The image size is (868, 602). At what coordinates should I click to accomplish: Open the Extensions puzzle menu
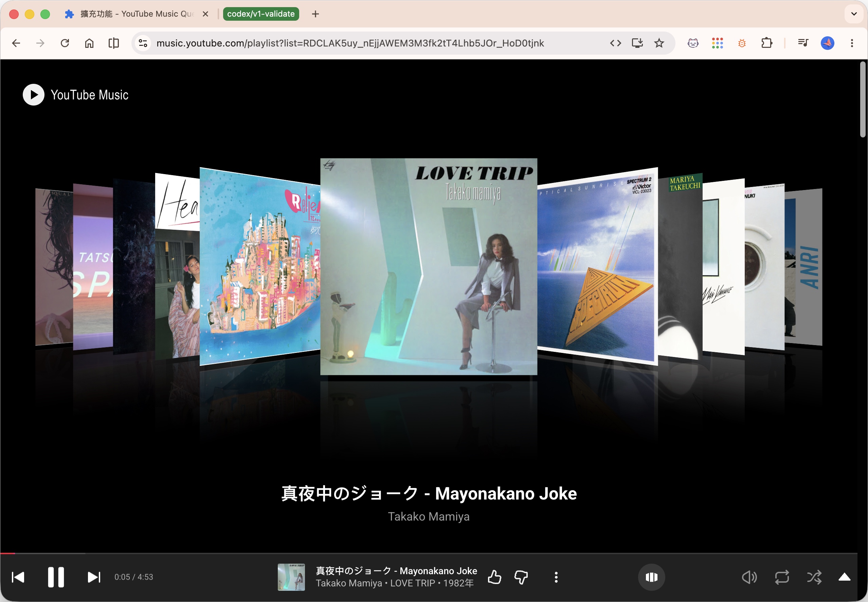766,43
